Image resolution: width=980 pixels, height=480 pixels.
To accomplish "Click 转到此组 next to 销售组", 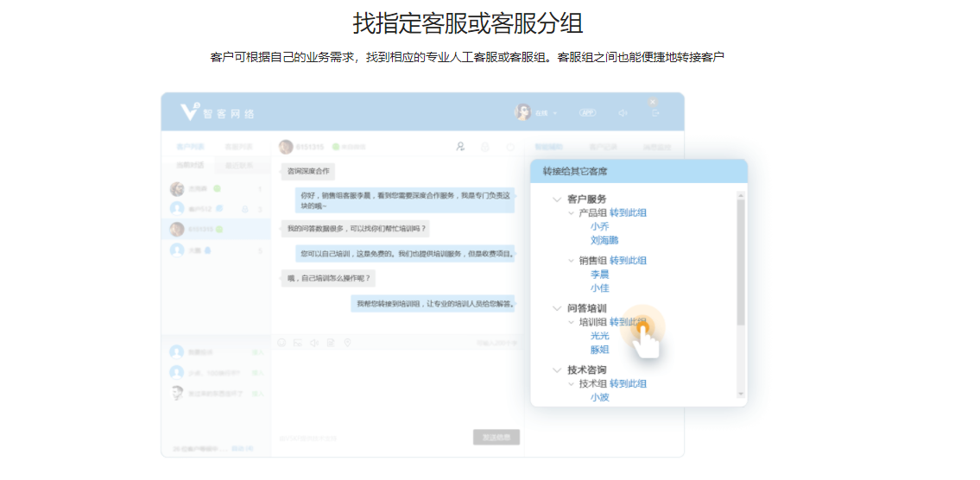I will pyautogui.click(x=628, y=261).
